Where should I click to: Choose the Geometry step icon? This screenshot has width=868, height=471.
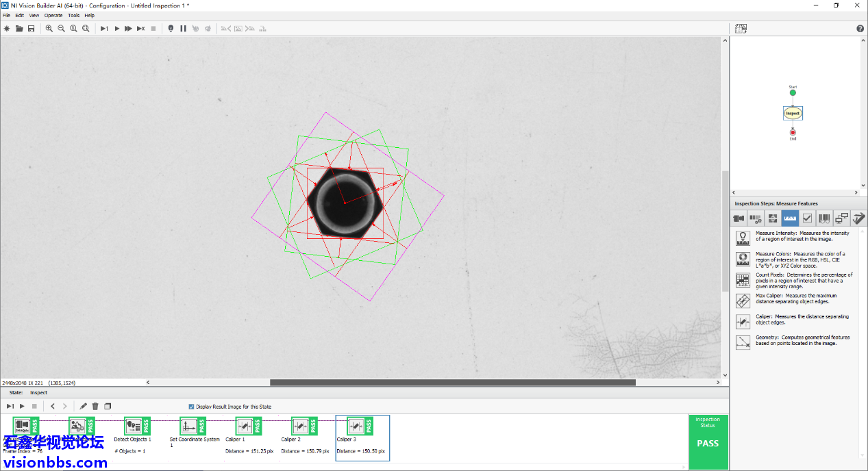coord(743,342)
